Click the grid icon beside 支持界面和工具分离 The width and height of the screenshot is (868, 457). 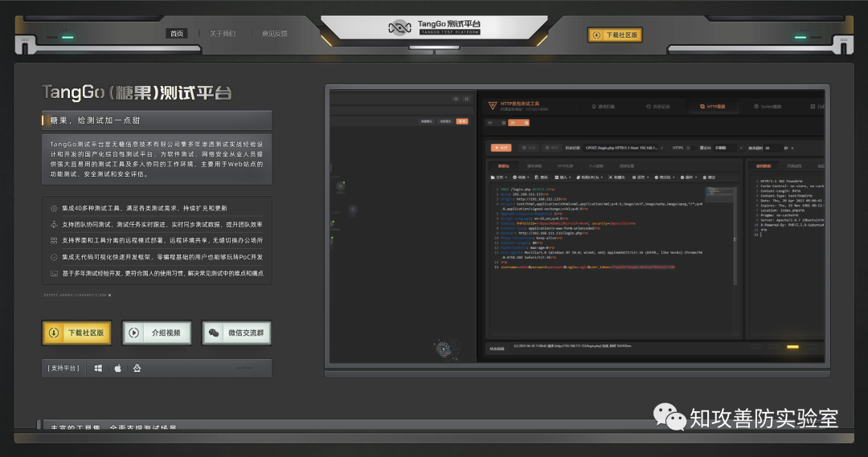tap(54, 241)
